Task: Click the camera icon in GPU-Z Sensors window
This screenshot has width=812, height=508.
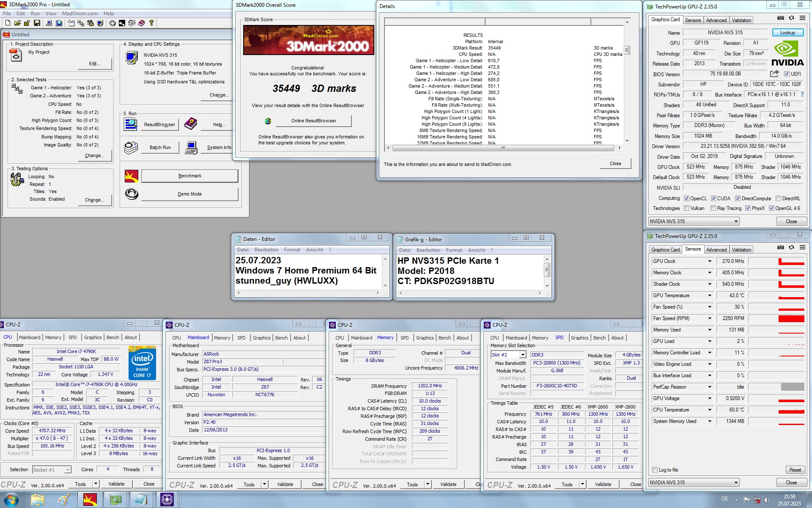Action: pos(781,248)
